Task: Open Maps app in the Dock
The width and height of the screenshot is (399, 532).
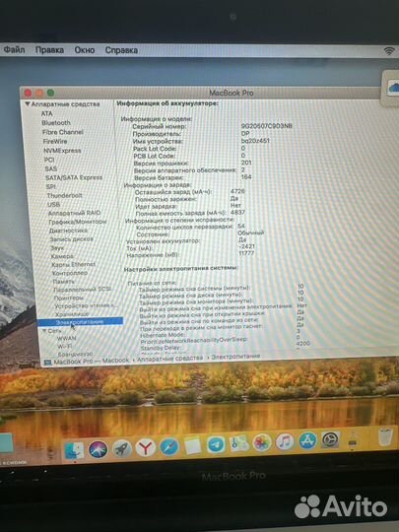Action: (x=238, y=443)
